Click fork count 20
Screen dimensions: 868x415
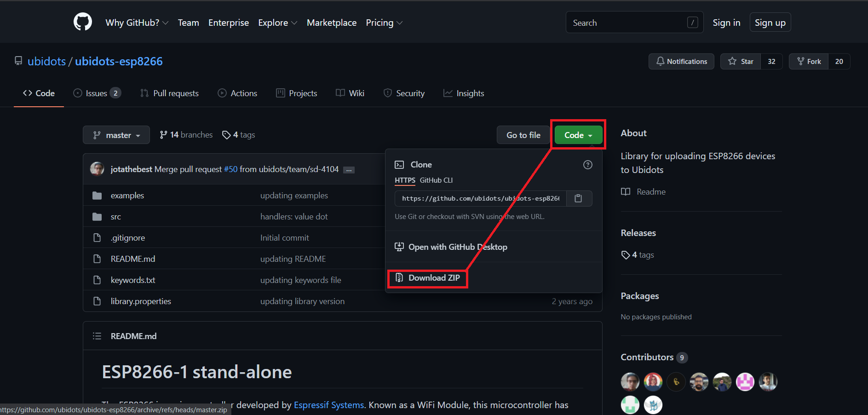click(x=839, y=61)
